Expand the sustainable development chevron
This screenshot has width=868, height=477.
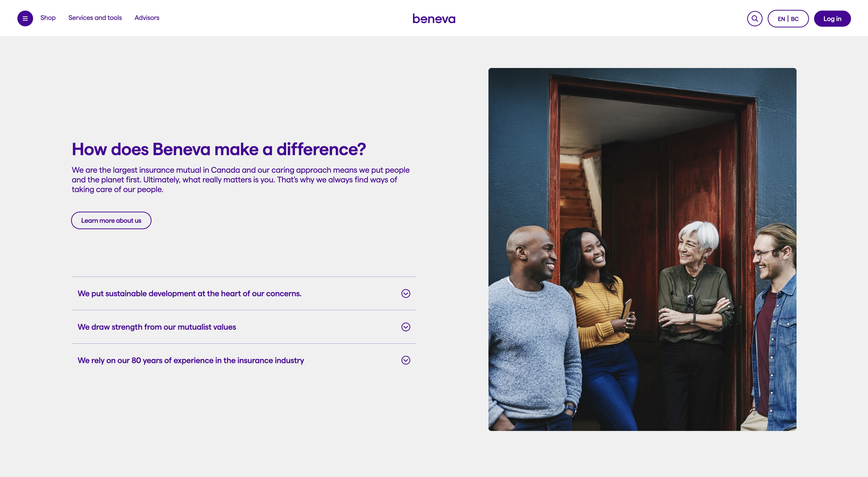coord(406,294)
